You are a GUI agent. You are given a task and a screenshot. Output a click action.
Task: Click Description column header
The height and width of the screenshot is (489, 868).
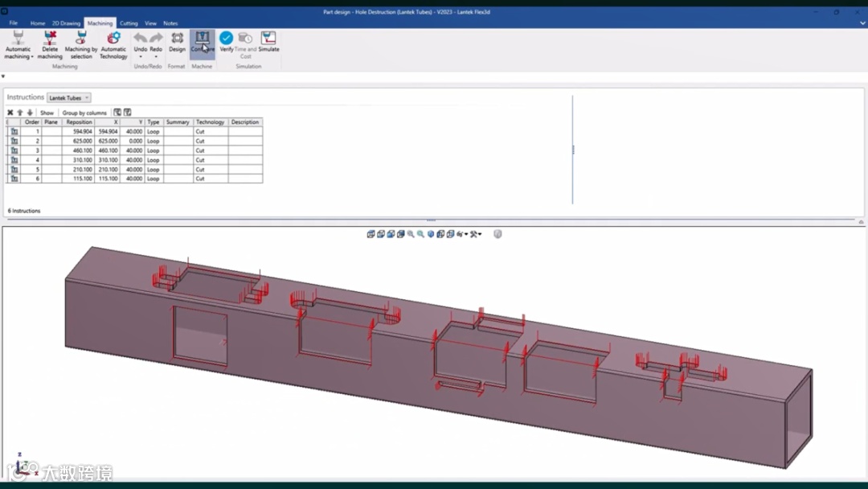click(x=245, y=122)
